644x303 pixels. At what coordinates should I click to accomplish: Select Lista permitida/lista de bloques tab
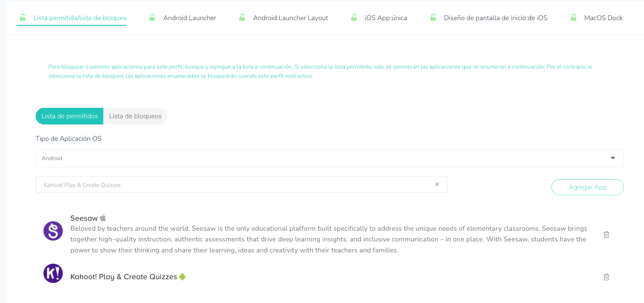(80, 18)
